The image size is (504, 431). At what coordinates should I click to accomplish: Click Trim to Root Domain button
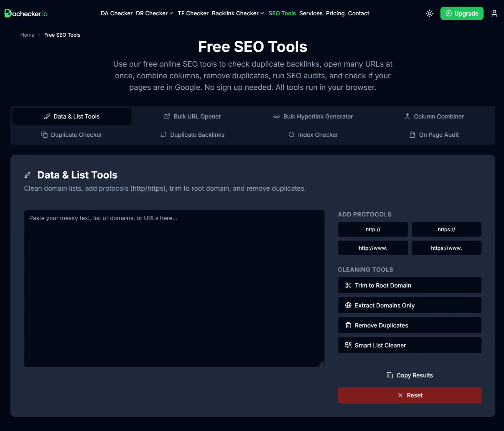point(410,285)
